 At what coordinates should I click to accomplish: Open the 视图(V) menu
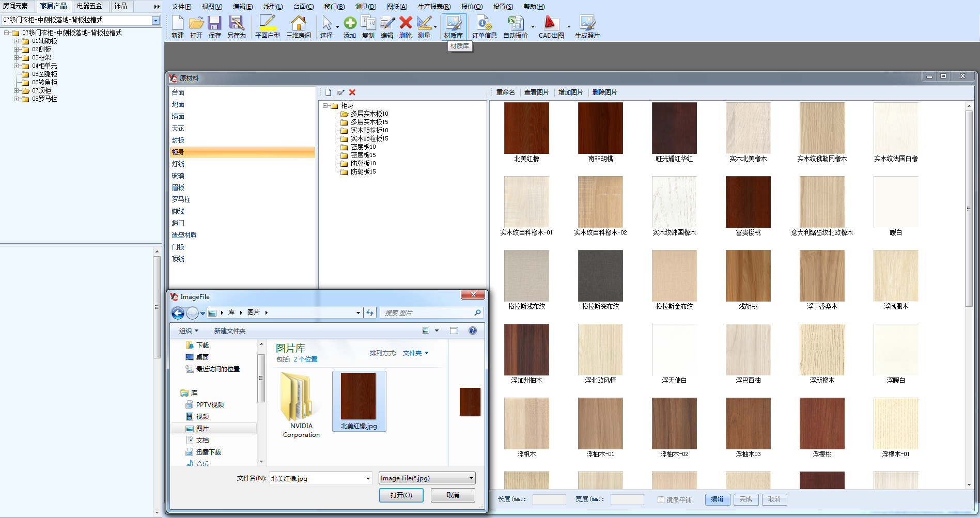212,7
